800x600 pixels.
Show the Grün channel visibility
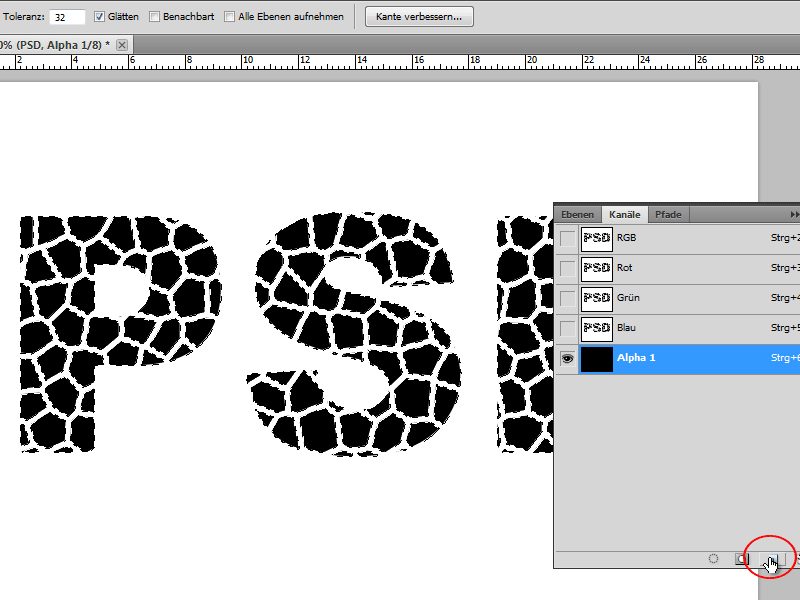click(x=567, y=298)
